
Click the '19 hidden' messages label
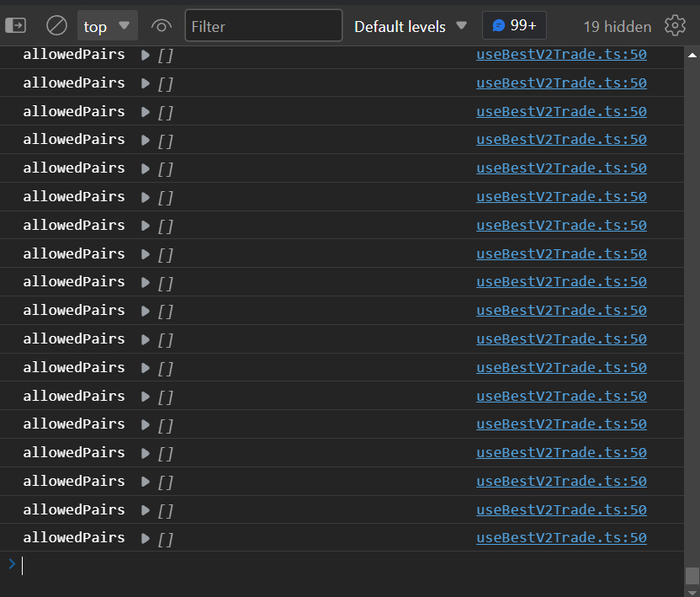618,27
